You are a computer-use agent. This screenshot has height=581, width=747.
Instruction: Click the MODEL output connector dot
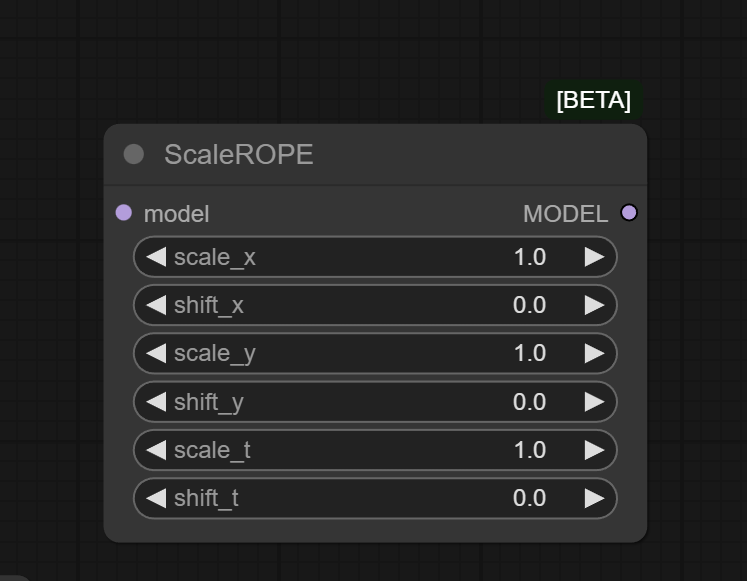(629, 212)
